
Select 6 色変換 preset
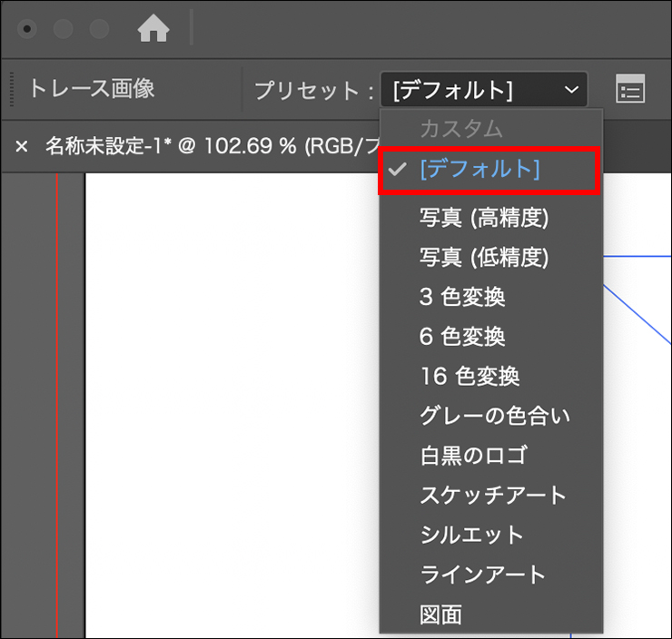pyautogui.click(x=462, y=337)
